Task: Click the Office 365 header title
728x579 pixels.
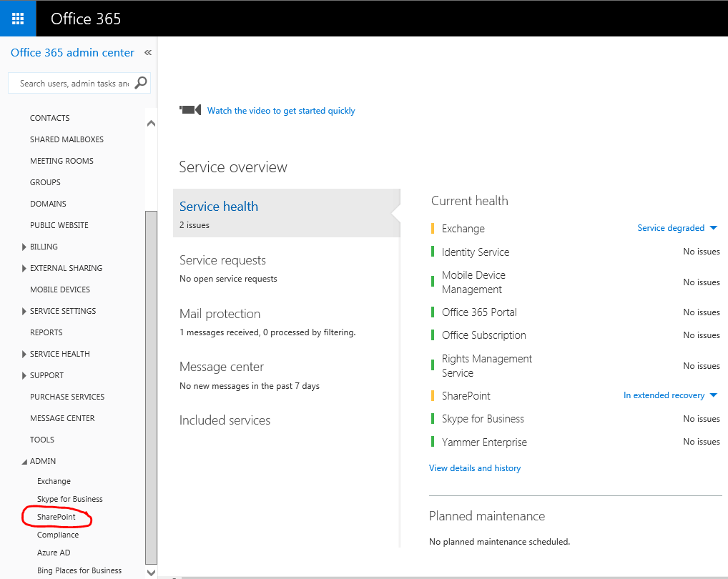Action: (x=85, y=19)
